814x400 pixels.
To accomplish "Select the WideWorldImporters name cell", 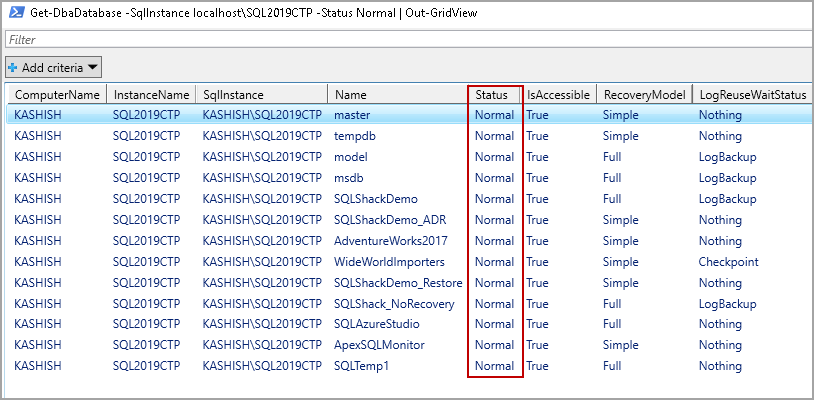I will click(389, 262).
